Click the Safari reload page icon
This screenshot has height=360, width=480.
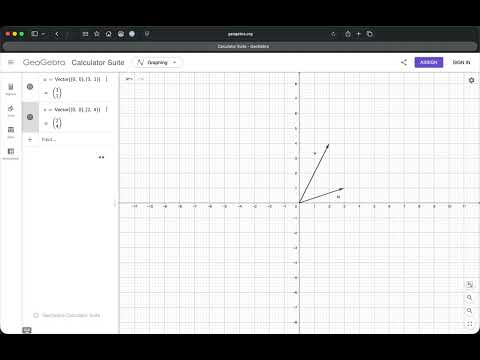pos(333,34)
